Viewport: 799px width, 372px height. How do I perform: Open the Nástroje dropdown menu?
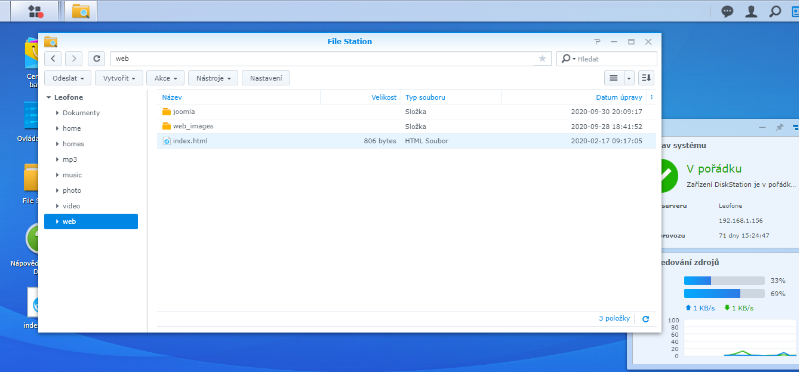pyautogui.click(x=214, y=78)
